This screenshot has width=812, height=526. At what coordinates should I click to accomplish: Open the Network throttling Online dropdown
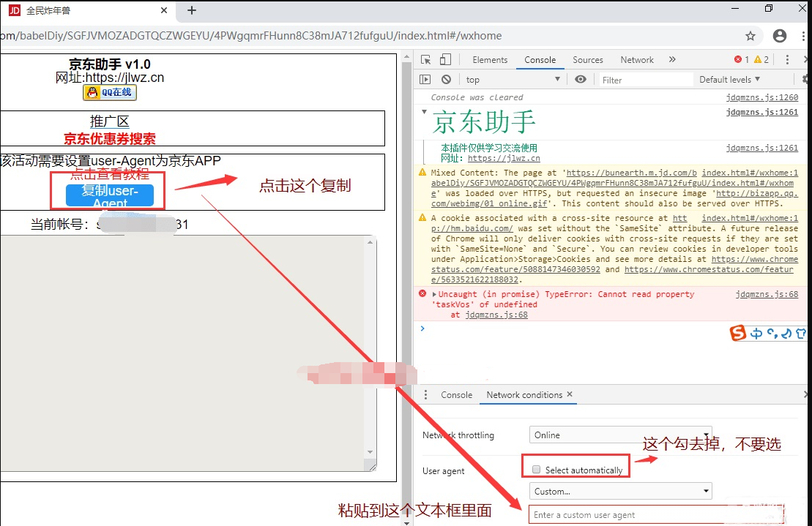tap(620, 435)
